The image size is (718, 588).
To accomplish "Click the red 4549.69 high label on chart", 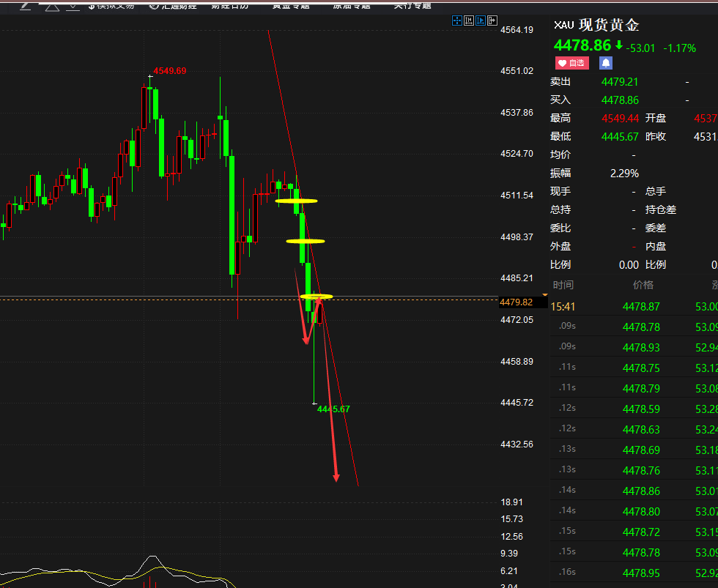I will click(x=169, y=71).
